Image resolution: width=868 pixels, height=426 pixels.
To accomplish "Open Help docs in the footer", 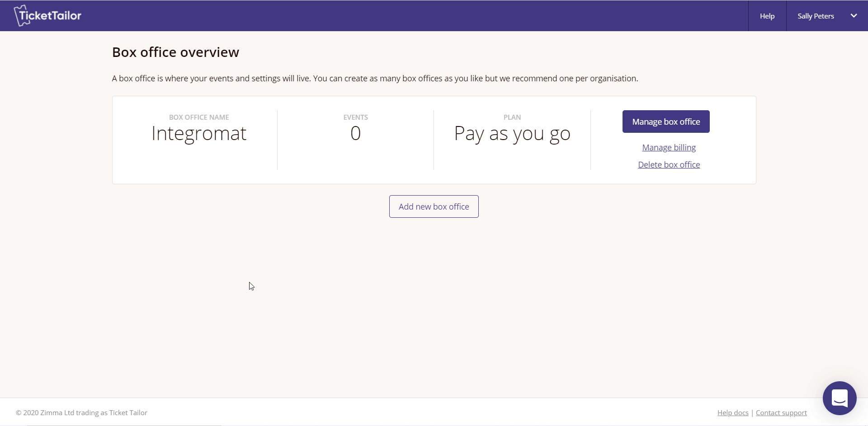I will (733, 413).
